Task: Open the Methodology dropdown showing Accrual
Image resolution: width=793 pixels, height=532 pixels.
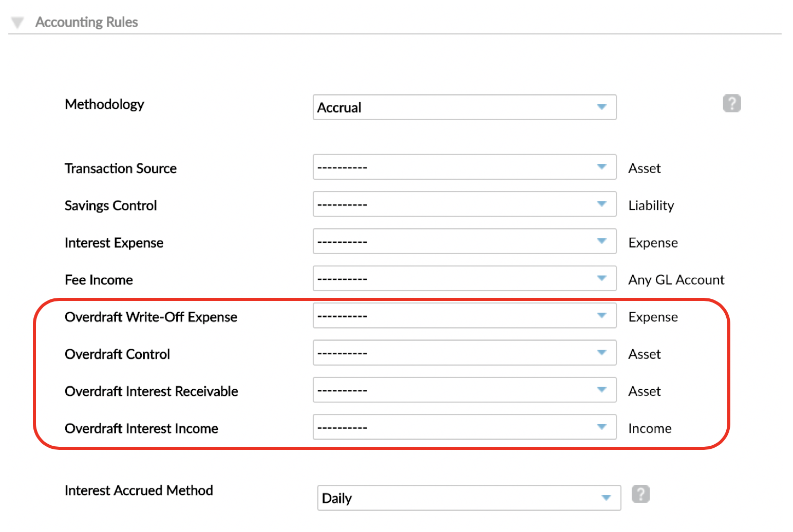Action: [464, 107]
